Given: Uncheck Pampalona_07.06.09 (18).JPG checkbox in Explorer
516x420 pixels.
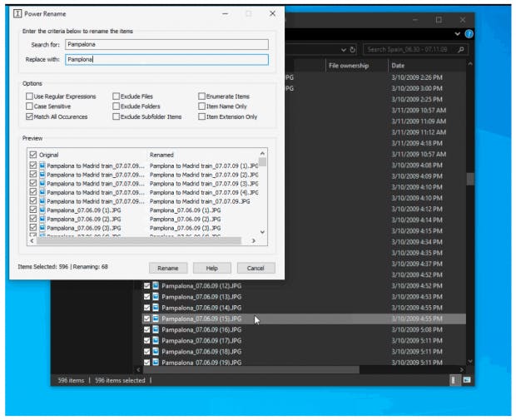Looking at the screenshot, I should (146, 352).
